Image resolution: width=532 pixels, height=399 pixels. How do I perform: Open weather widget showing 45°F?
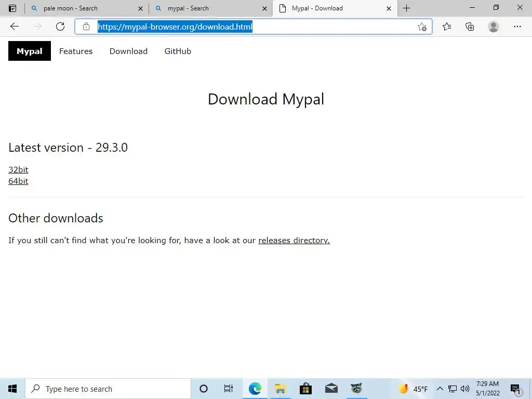413,389
